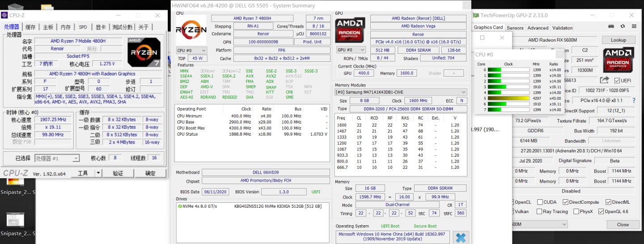The height and width of the screenshot is (244, 644).
Task: Select the Graphics Card tab in GPU-Z
Action: tap(488, 27)
